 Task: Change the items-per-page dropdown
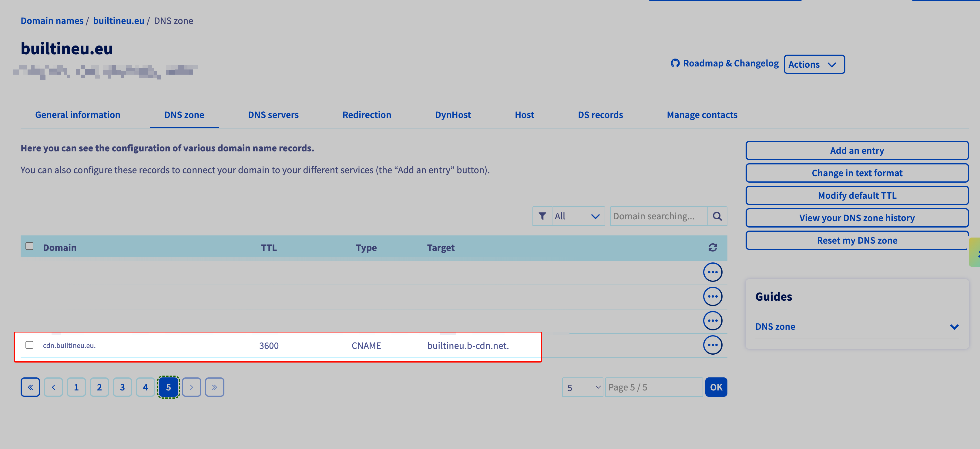(582, 387)
